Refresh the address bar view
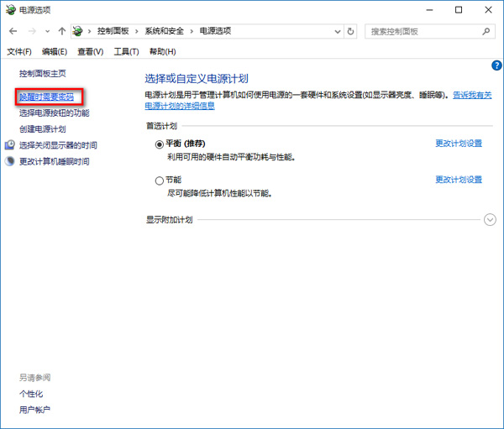Screen dimensions: 504x429 pos(351,31)
